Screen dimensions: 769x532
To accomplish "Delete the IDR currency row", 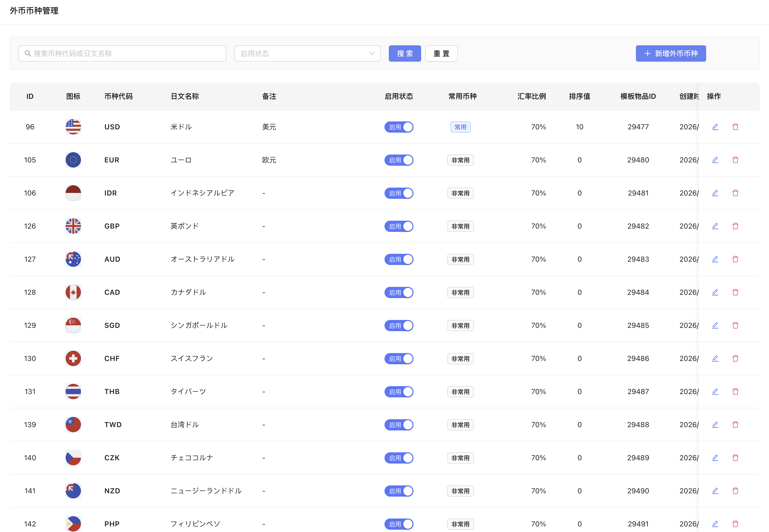I will 735,193.
